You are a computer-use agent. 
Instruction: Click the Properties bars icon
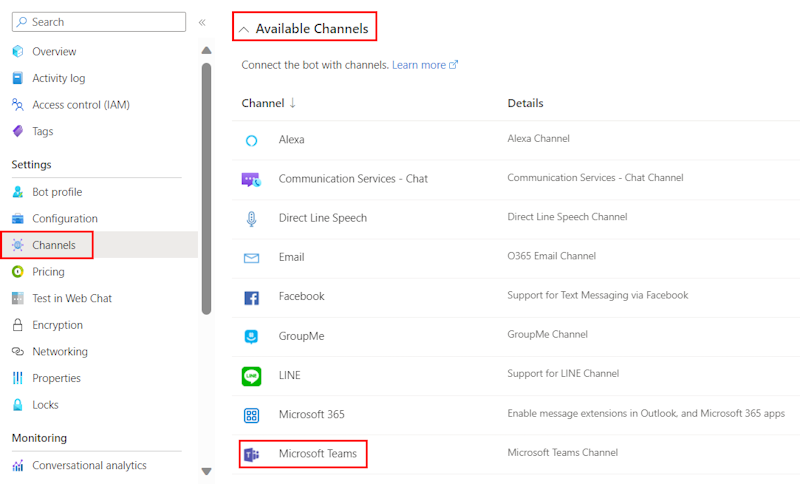click(18, 378)
